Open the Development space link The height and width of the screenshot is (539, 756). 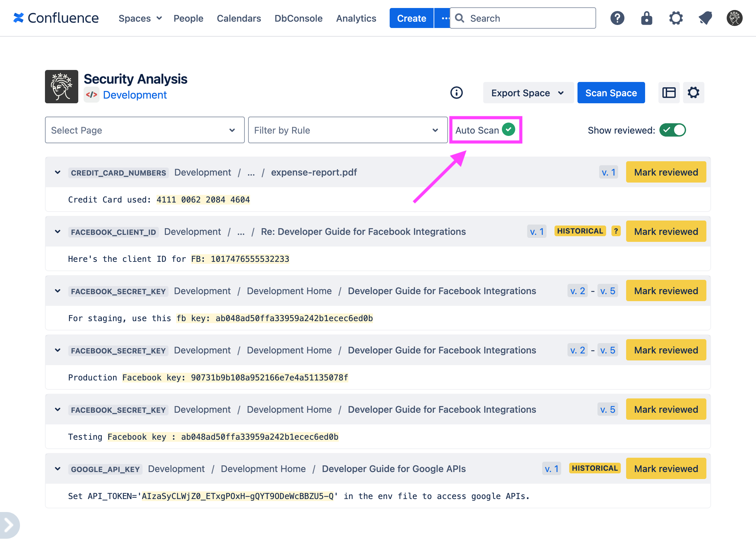point(135,95)
